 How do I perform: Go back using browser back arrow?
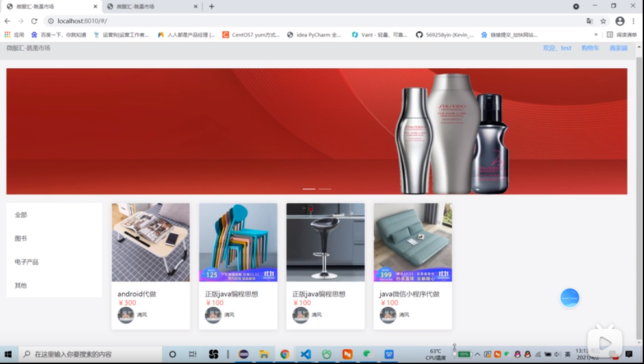(x=7, y=21)
